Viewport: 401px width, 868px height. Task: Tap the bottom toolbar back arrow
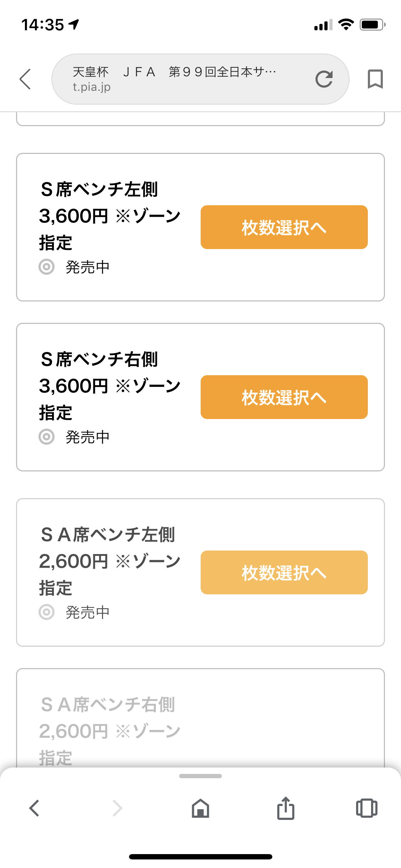pyautogui.click(x=34, y=808)
